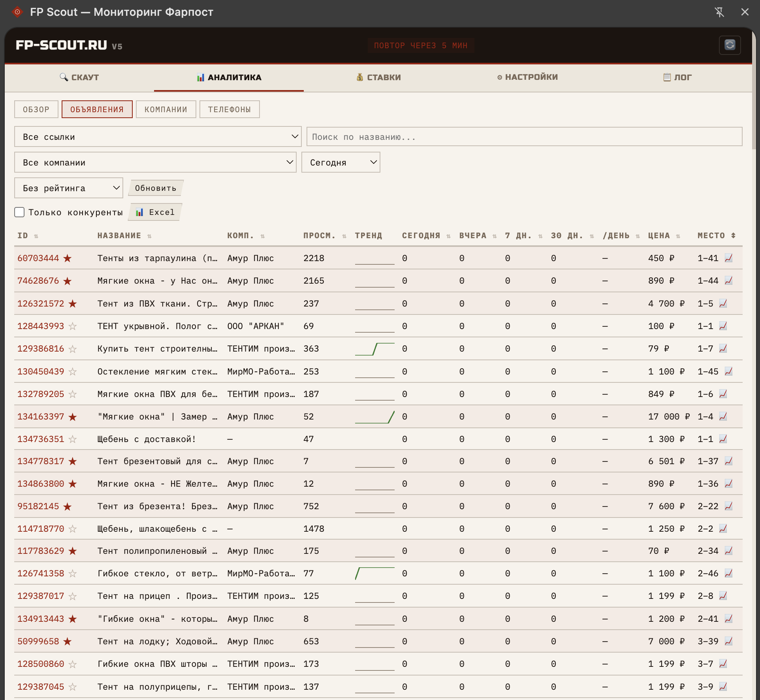
Task: Sort by the МЕСТО column arrows
Action: (x=734, y=235)
